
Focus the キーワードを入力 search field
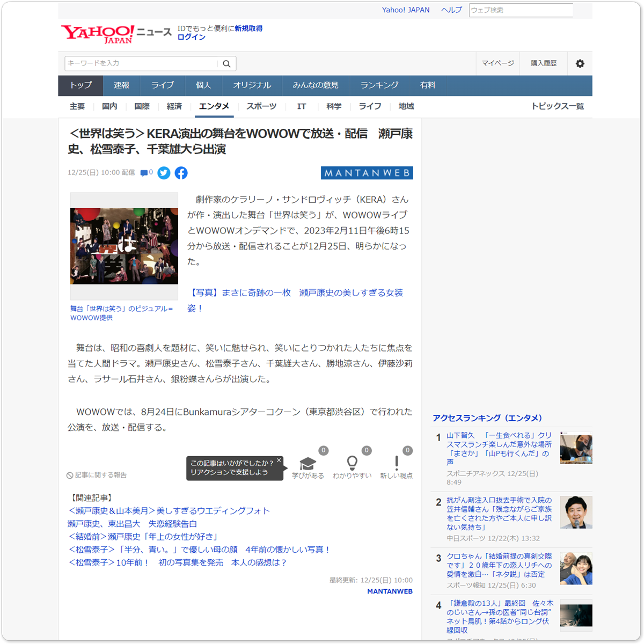tap(141, 63)
